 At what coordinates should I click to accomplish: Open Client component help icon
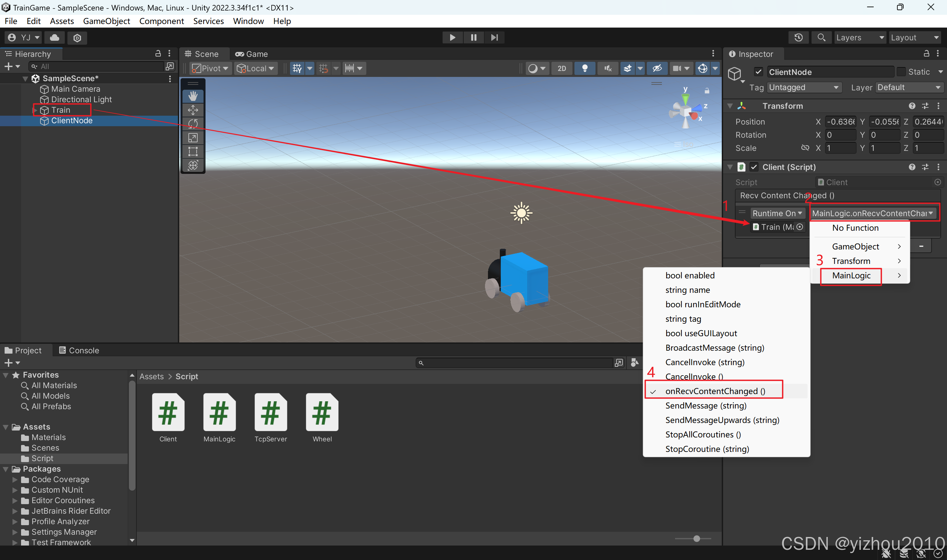tap(912, 167)
